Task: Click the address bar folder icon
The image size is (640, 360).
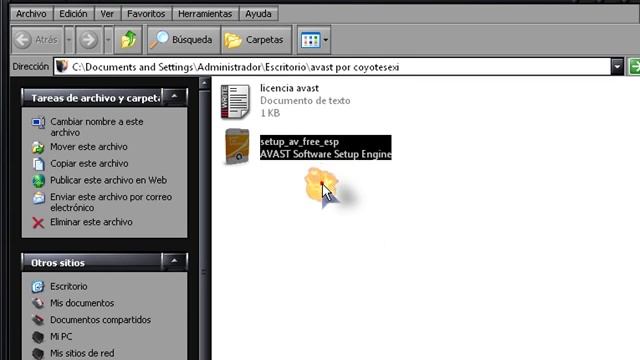Action: [62, 67]
